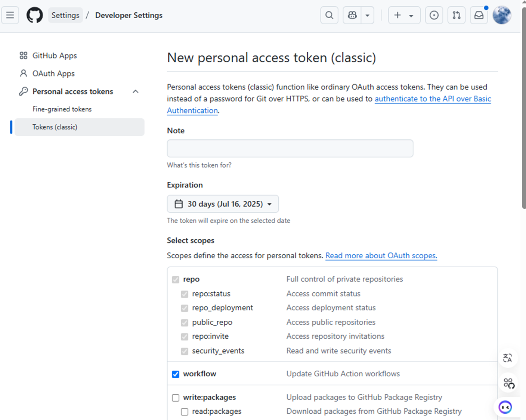View pull requests icon in header
The width and height of the screenshot is (526, 420).
(457, 15)
